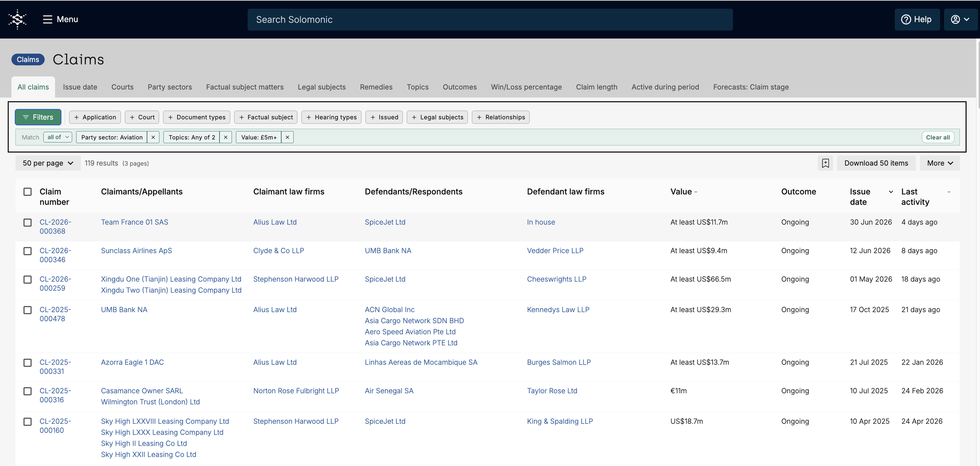Open the Help button
Screen dimensions: 980x466
point(916,20)
